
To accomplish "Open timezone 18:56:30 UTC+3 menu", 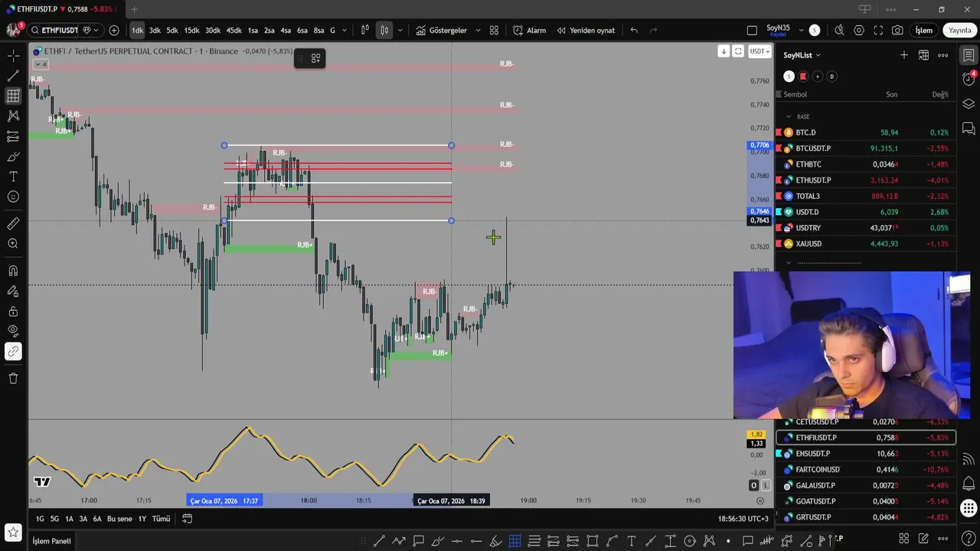I will [x=743, y=519].
